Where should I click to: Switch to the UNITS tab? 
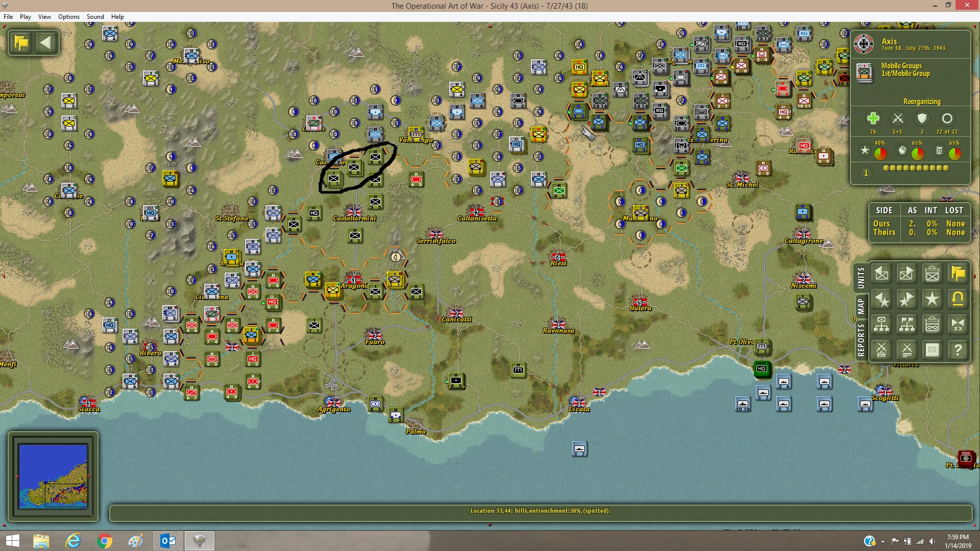[x=861, y=278]
